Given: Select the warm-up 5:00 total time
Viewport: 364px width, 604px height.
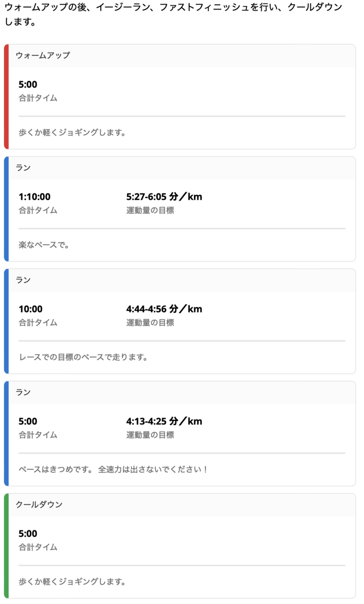Looking at the screenshot, I should pos(28,85).
